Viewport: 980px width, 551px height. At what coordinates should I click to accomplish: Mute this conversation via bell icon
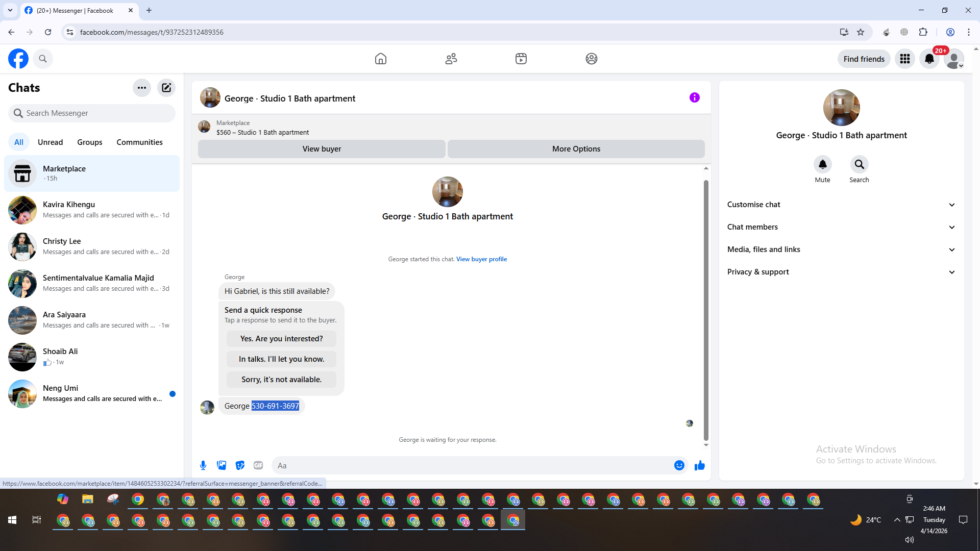822,164
